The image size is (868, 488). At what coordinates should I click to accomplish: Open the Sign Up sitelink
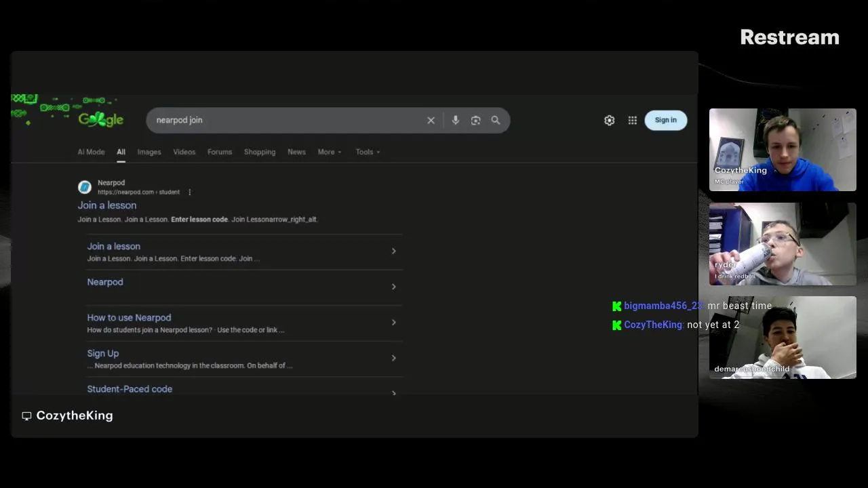(x=102, y=354)
